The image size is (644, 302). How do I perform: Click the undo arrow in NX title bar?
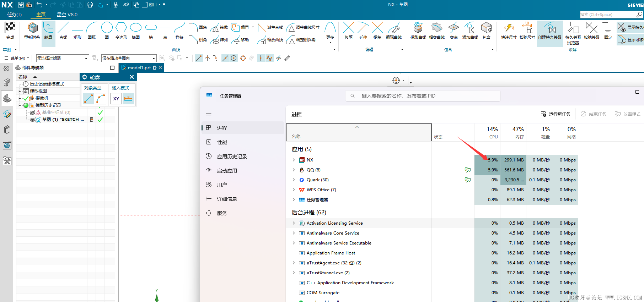pos(39,5)
